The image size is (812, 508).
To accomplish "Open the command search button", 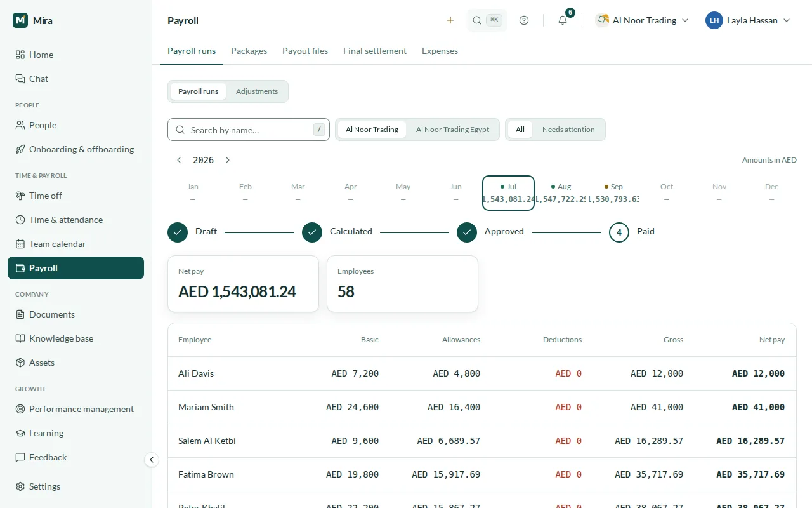I will 487,20.
